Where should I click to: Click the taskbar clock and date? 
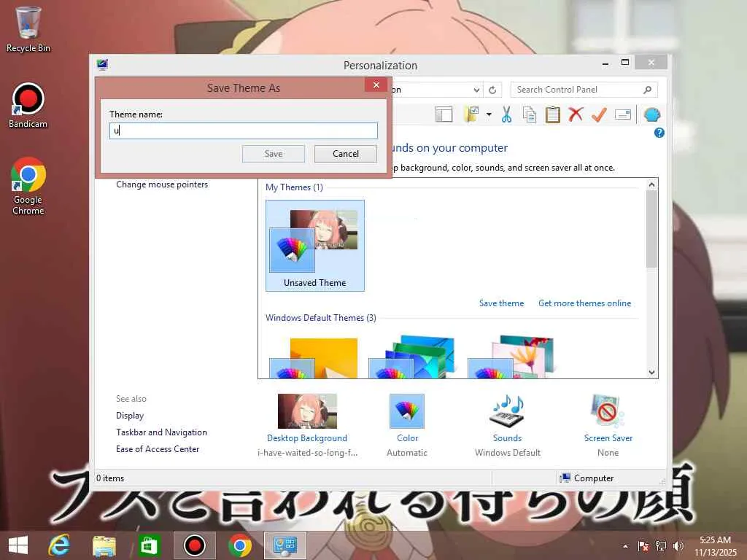715,546
